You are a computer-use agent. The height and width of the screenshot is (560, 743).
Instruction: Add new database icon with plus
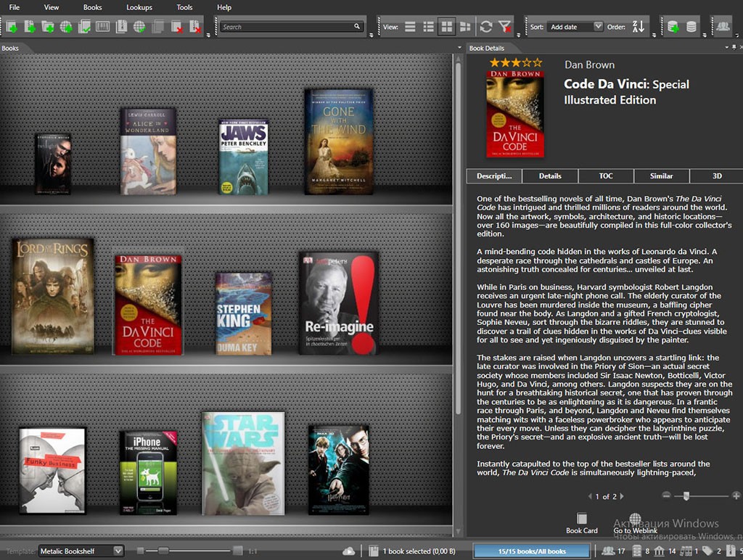click(673, 27)
